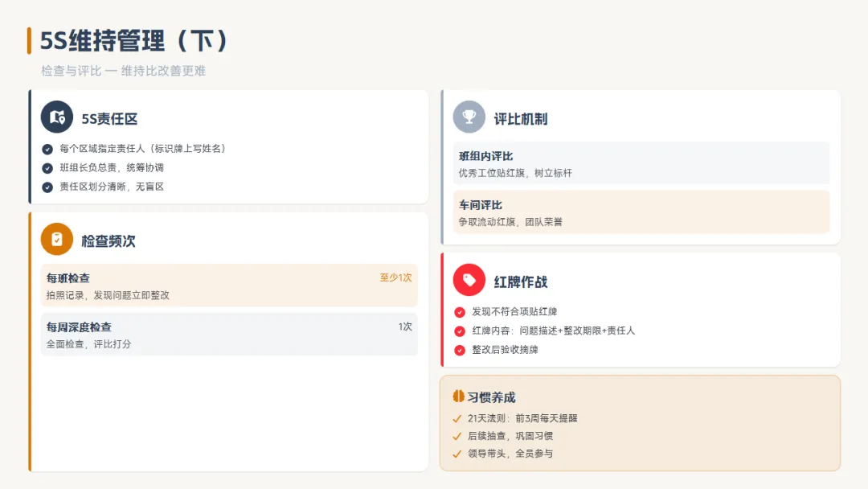Select the 每周深度检查 row

pos(229,335)
